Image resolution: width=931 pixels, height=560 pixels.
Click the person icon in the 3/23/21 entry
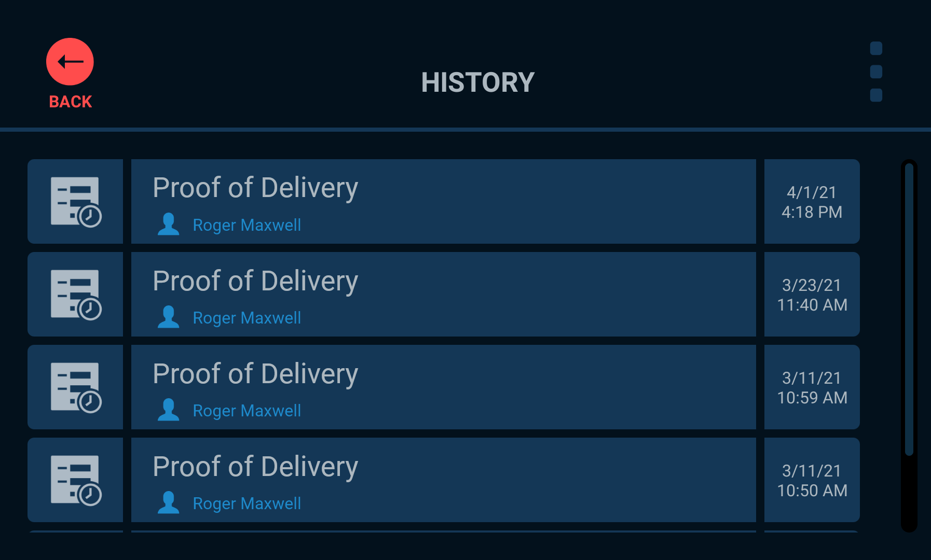pos(168,317)
